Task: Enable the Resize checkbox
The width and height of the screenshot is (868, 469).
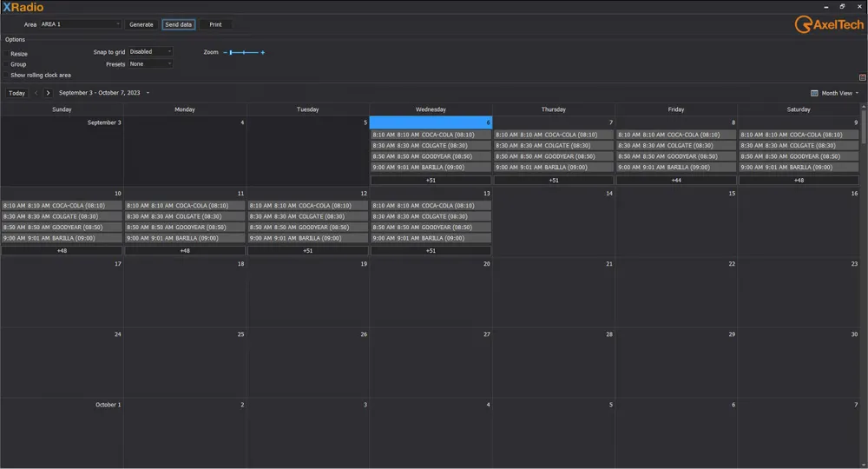Action: (x=6, y=54)
